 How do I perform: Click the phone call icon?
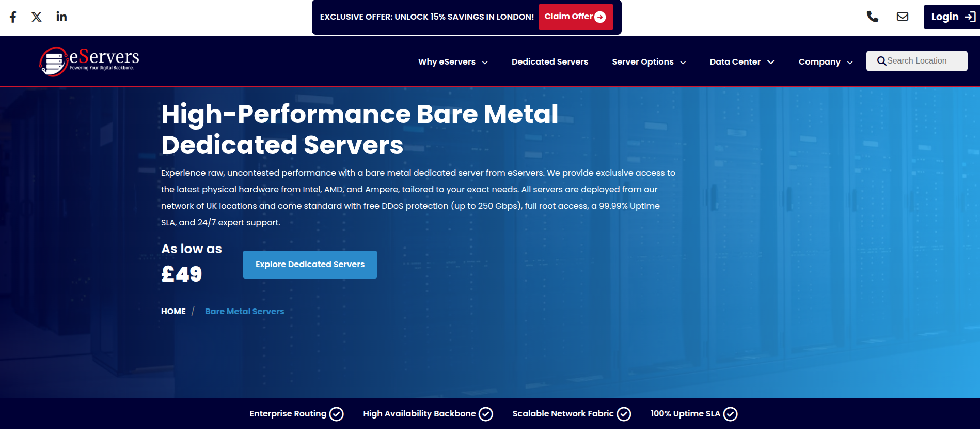coord(872,17)
